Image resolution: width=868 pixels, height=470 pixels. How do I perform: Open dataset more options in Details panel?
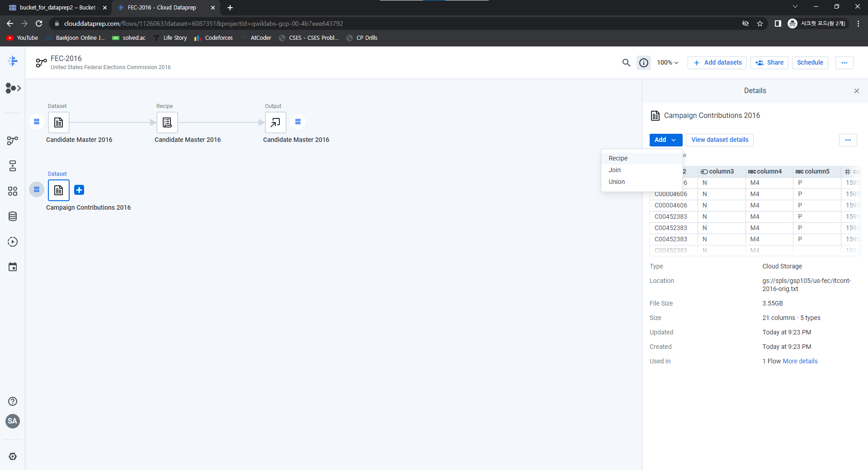tap(848, 140)
